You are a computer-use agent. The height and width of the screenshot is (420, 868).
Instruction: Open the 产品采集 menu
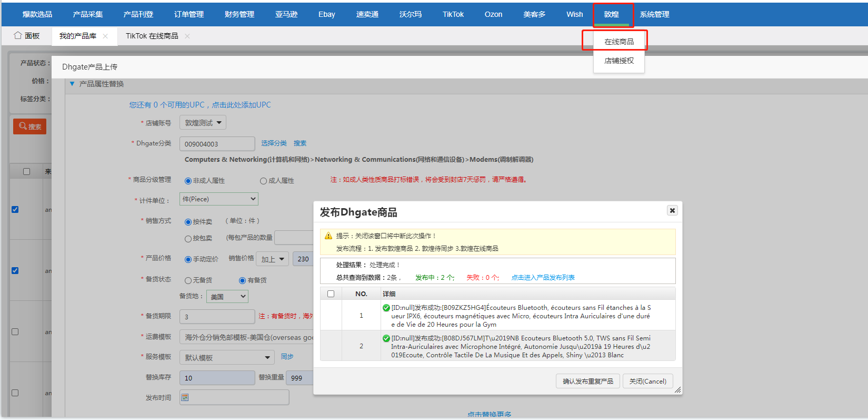(88, 14)
